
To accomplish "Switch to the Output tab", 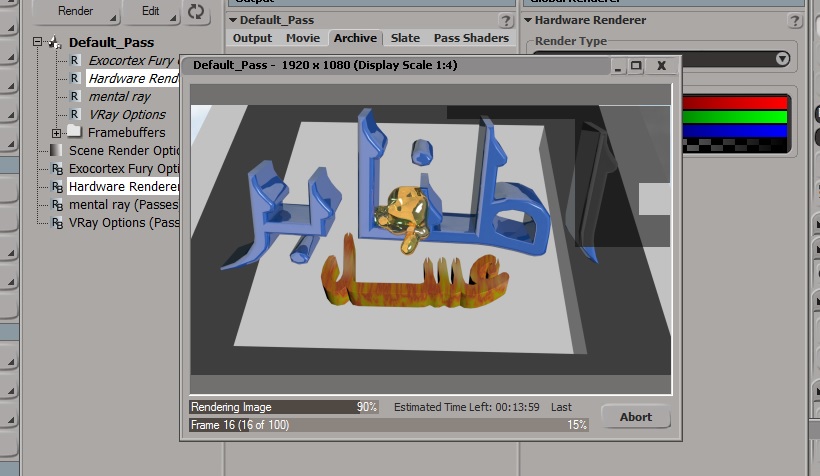I will click(252, 38).
